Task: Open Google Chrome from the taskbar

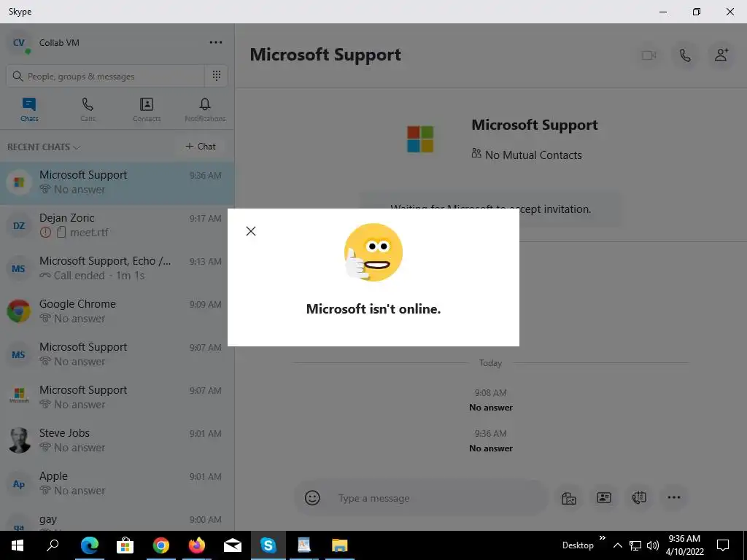Action: coord(161,545)
